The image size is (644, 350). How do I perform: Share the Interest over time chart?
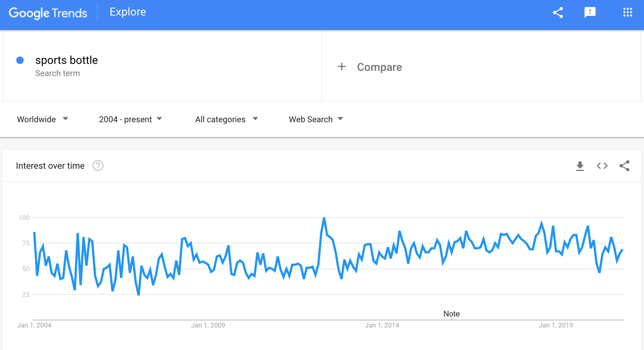click(x=624, y=166)
